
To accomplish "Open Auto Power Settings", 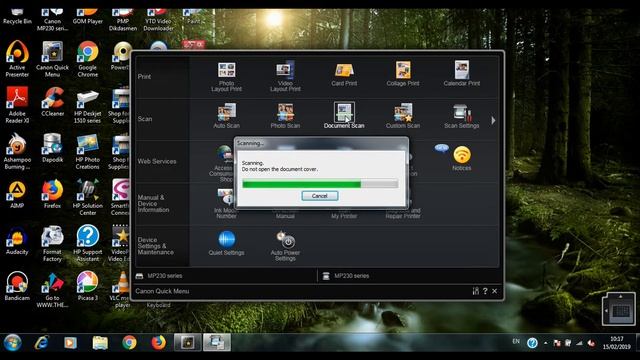I will (285, 246).
